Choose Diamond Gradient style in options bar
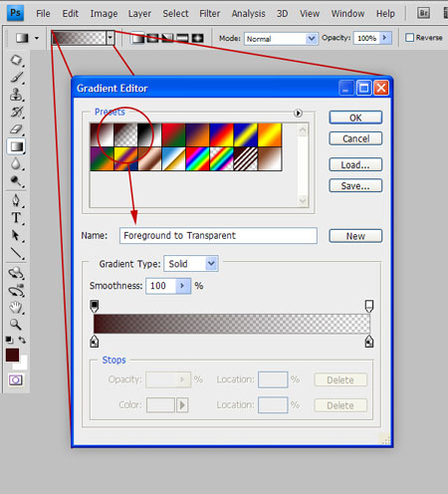Image resolution: width=448 pixels, height=494 pixels. tap(198, 38)
